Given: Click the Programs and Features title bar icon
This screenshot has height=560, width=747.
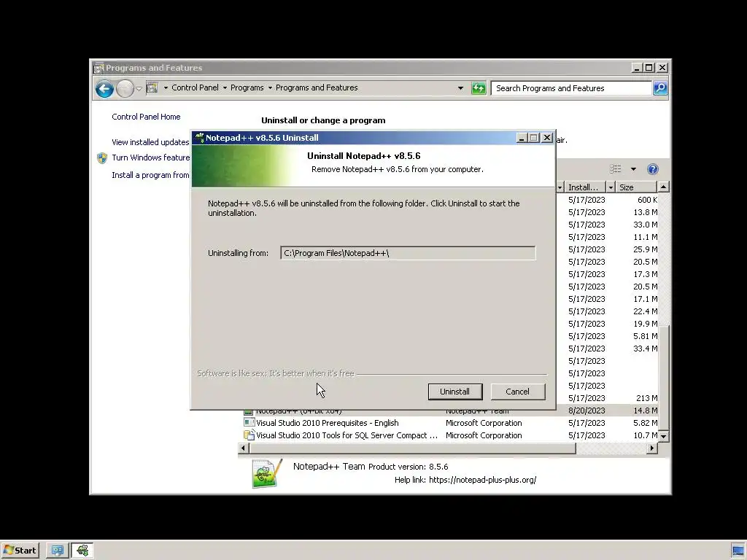Looking at the screenshot, I should pos(98,68).
